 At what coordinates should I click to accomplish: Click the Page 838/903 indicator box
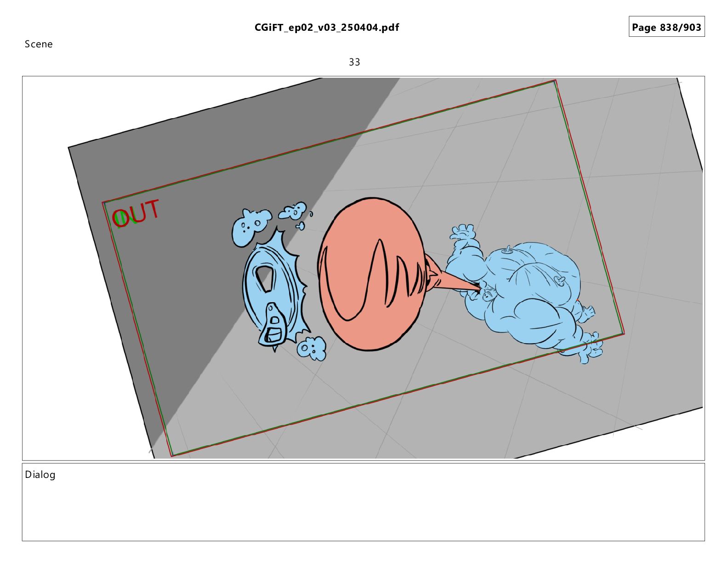pyautogui.click(x=666, y=27)
